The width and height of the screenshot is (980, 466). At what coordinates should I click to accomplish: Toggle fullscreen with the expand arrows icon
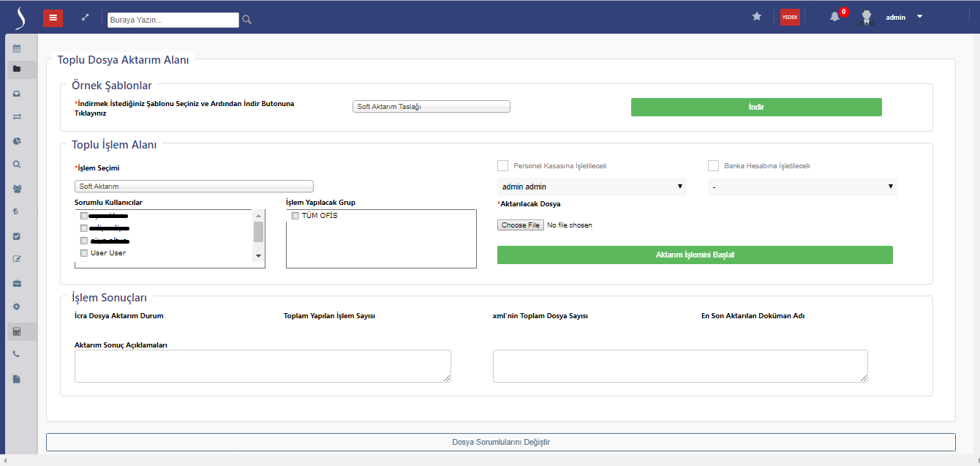[x=86, y=17]
